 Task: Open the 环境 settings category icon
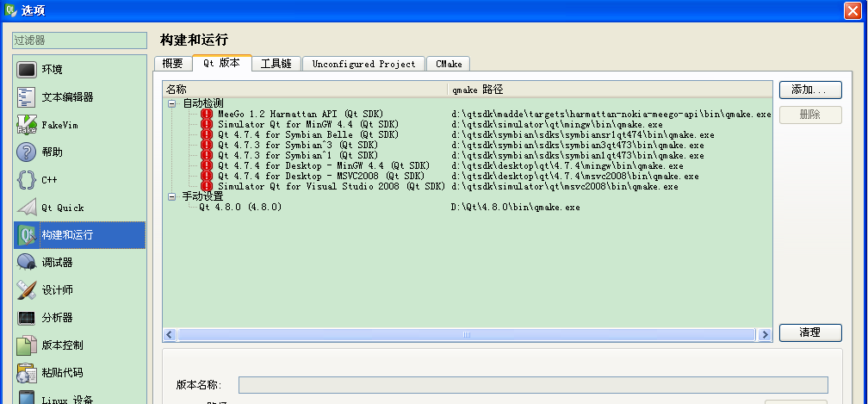click(x=27, y=70)
